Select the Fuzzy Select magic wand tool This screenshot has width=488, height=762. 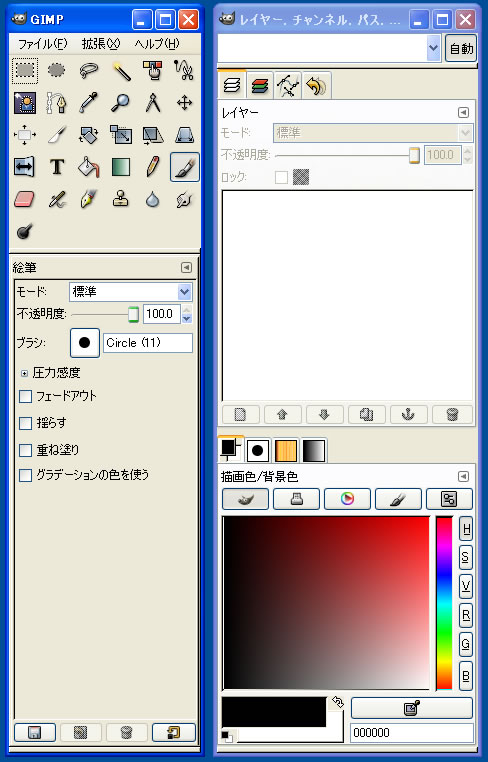point(122,71)
